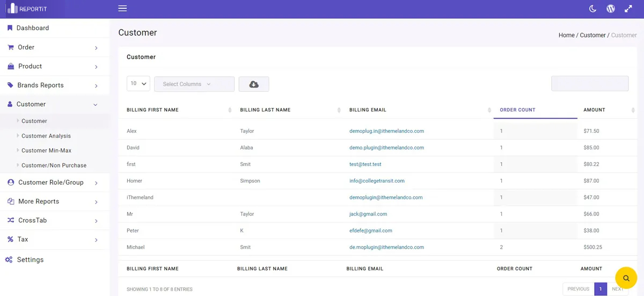Click the Order cart icon

point(10,47)
